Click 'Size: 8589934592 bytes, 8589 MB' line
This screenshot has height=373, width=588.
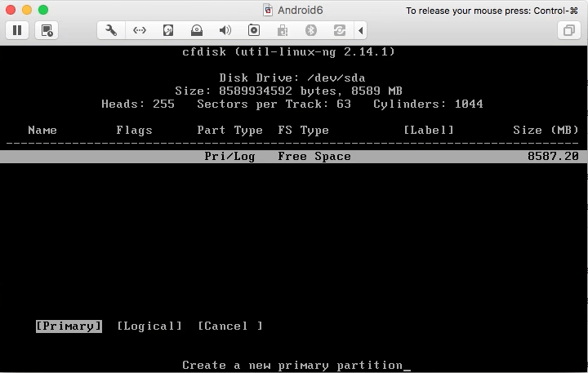click(x=289, y=91)
